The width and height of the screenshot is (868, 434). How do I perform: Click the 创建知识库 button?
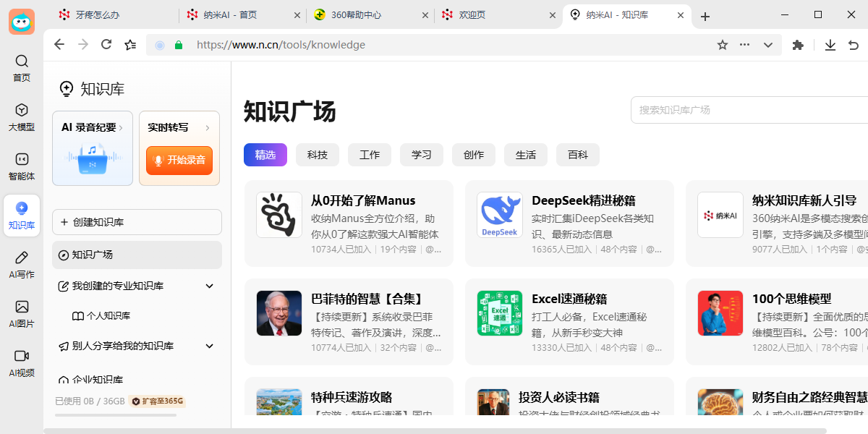pos(137,222)
